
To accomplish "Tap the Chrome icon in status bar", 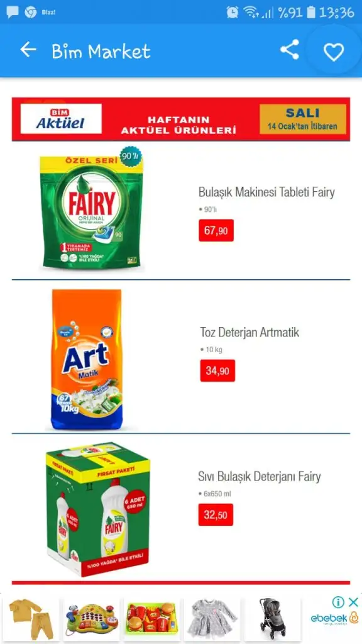I will click(30, 13).
